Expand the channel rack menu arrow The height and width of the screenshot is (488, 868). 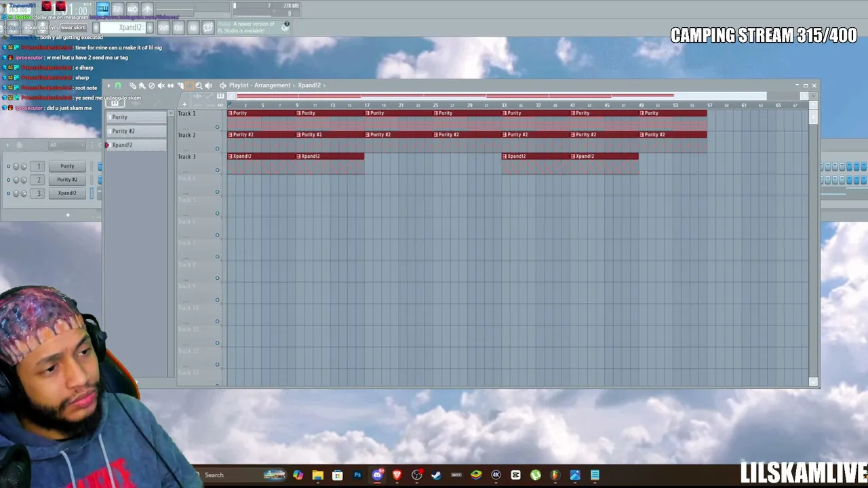pyautogui.click(x=7, y=145)
